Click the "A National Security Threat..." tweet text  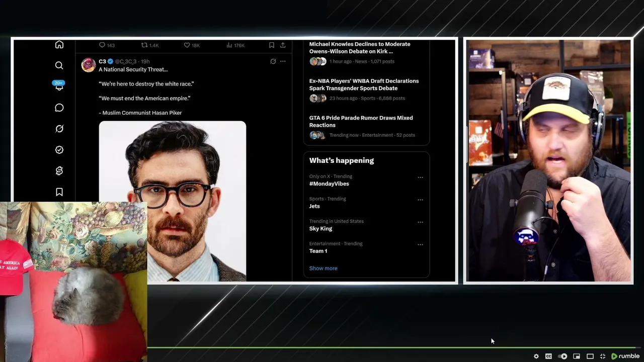coord(133,69)
